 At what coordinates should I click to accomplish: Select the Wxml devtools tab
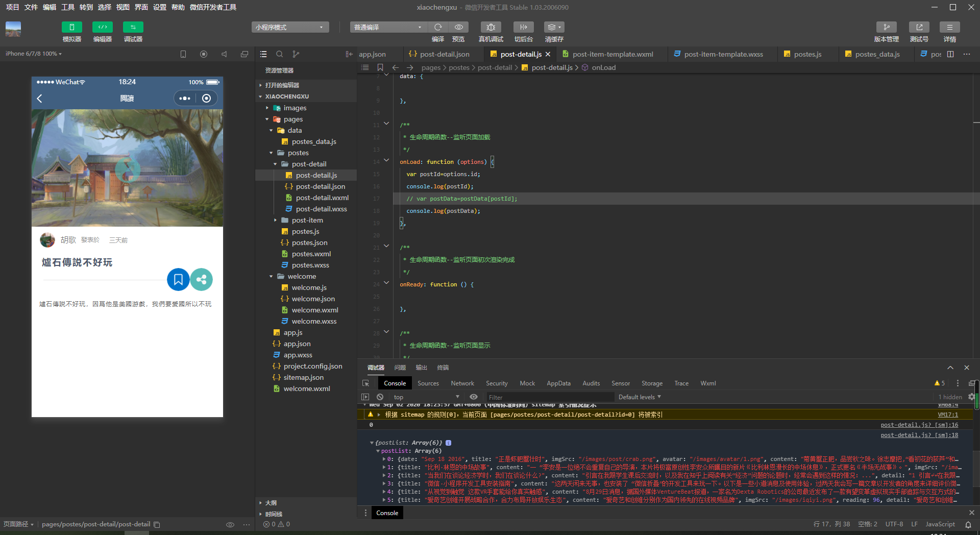tap(708, 383)
